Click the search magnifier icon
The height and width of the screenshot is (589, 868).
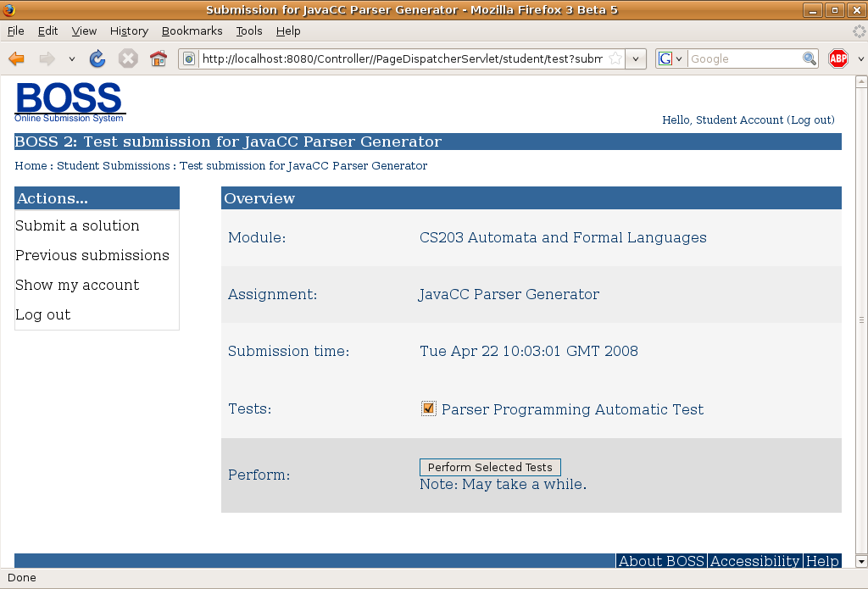(810, 58)
